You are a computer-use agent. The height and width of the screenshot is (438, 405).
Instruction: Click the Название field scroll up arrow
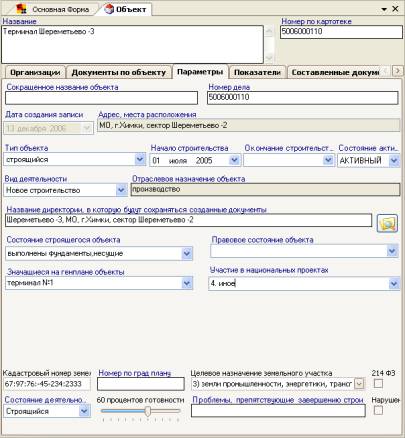tap(269, 32)
